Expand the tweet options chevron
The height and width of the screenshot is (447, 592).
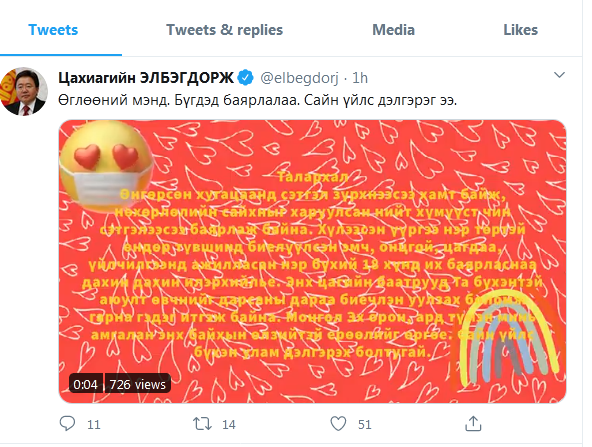pos(559,75)
